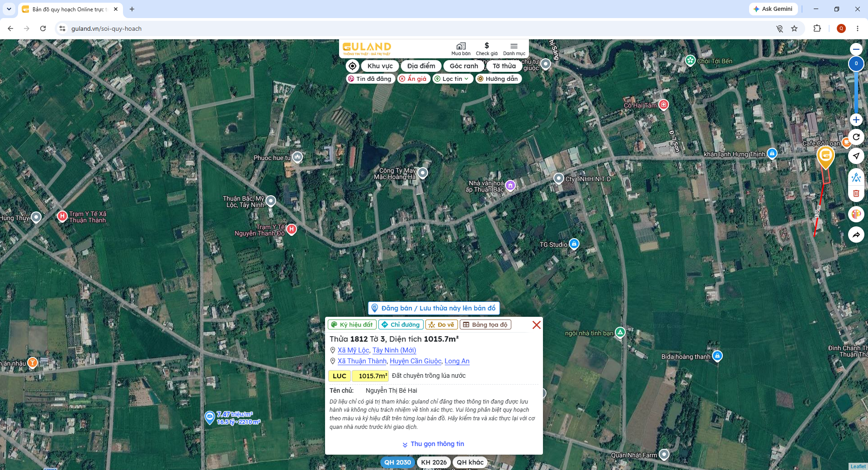Viewport: 868px width, 470px height.
Task: Click the share arrow icon on right sidebar
Action: pos(856,235)
